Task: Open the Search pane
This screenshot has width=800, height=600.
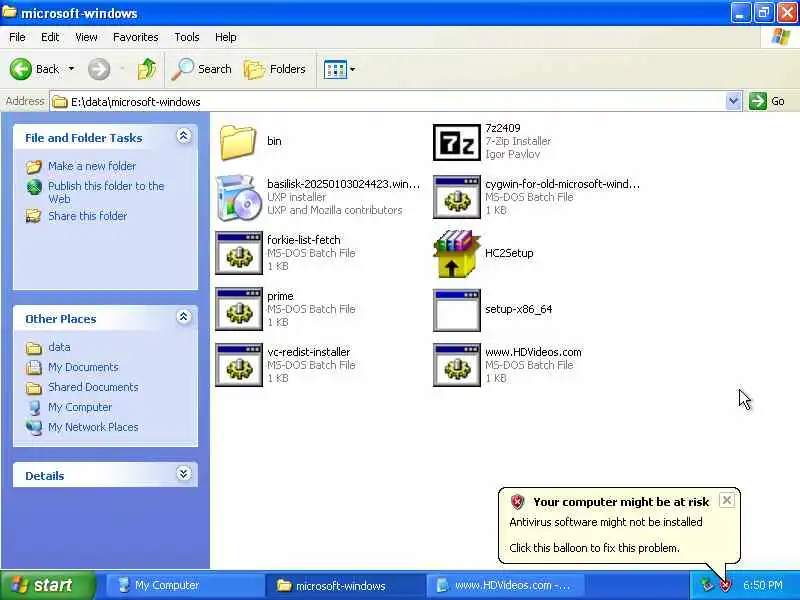Action: coord(201,69)
